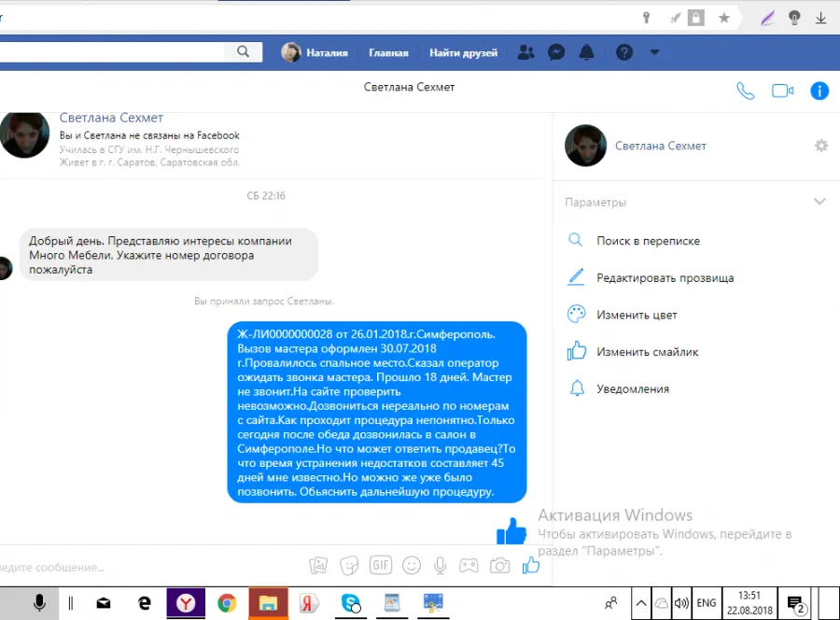Click the Cortana microphone on taskbar
The image size is (840, 620).
click(x=39, y=603)
